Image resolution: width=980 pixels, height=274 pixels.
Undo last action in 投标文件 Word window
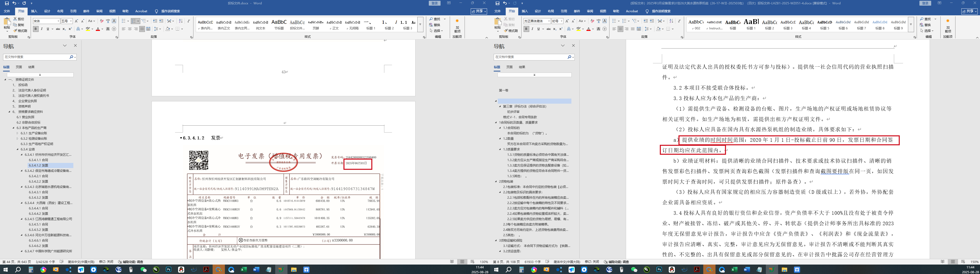coord(14,3)
